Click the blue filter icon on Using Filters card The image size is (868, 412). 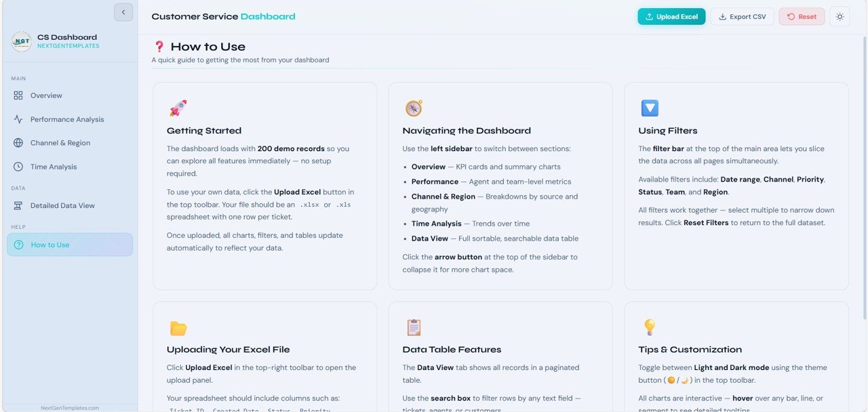click(x=649, y=107)
